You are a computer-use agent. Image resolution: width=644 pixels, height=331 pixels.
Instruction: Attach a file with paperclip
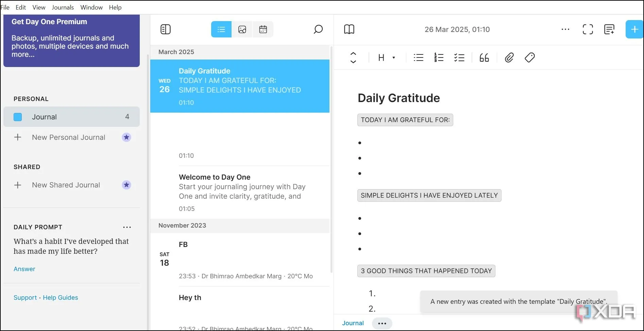click(x=509, y=57)
